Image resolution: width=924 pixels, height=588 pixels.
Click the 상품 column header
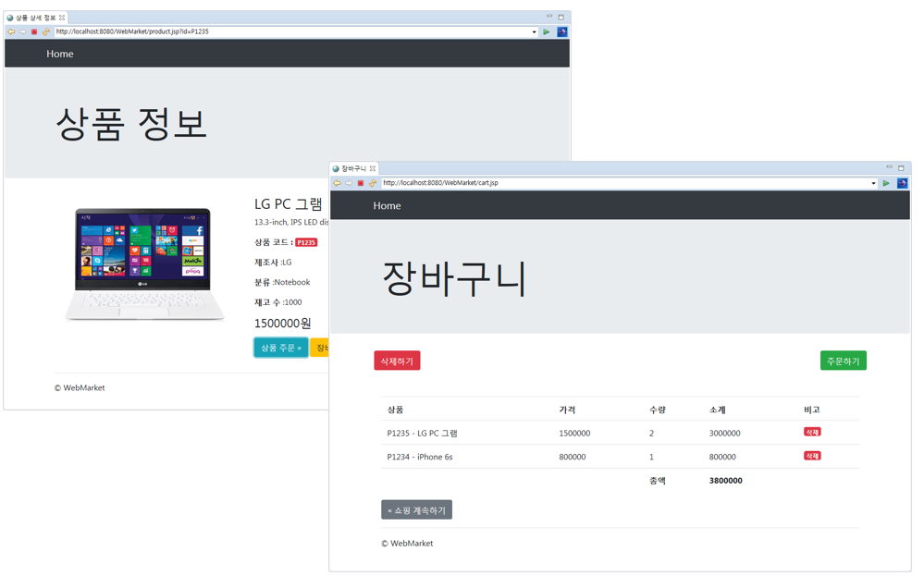(x=395, y=410)
